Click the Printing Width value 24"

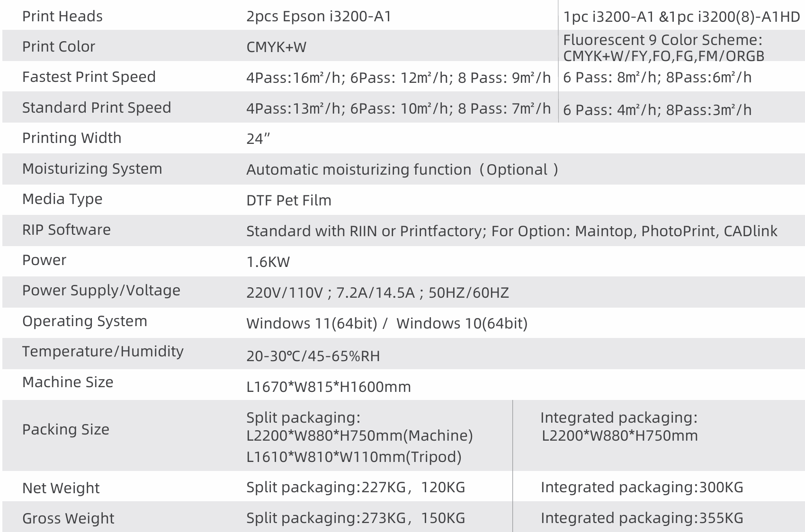pyautogui.click(x=258, y=139)
